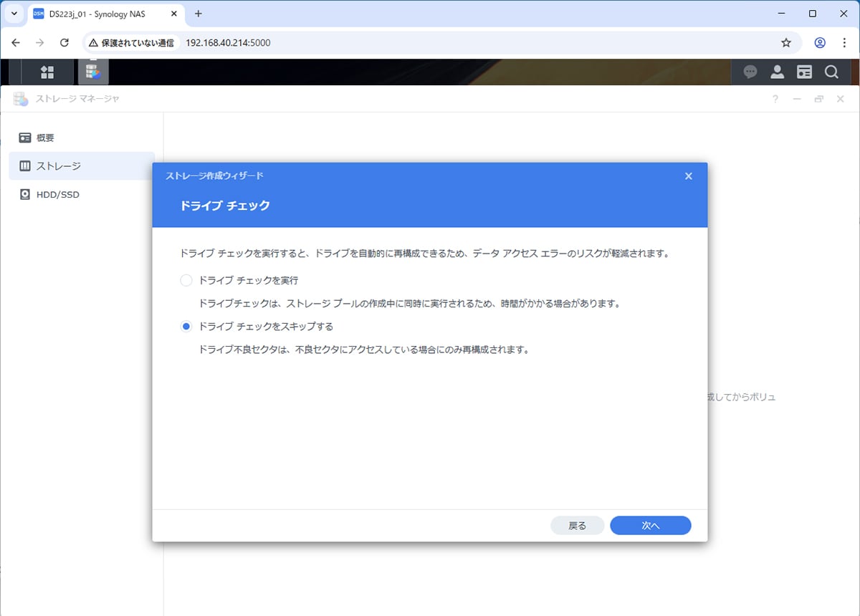Click the 次へ button
This screenshot has height=616, width=860.
coord(650,525)
